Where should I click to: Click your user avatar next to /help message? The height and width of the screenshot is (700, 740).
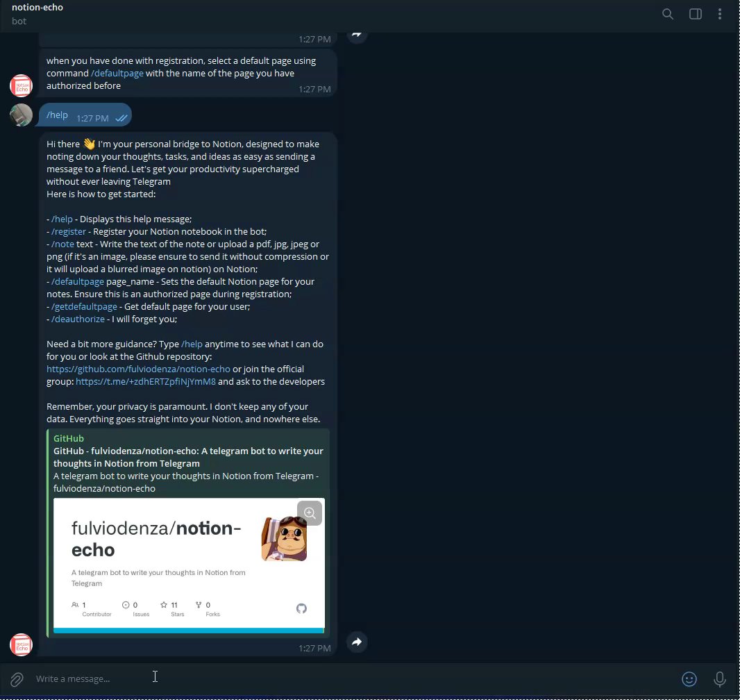[22, 115]
